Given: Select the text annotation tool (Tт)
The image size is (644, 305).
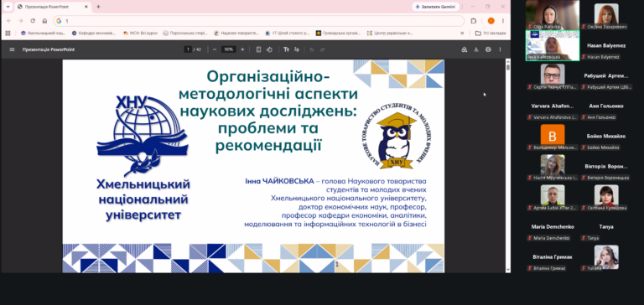Looking at the screenshot, I should (286, 49).
